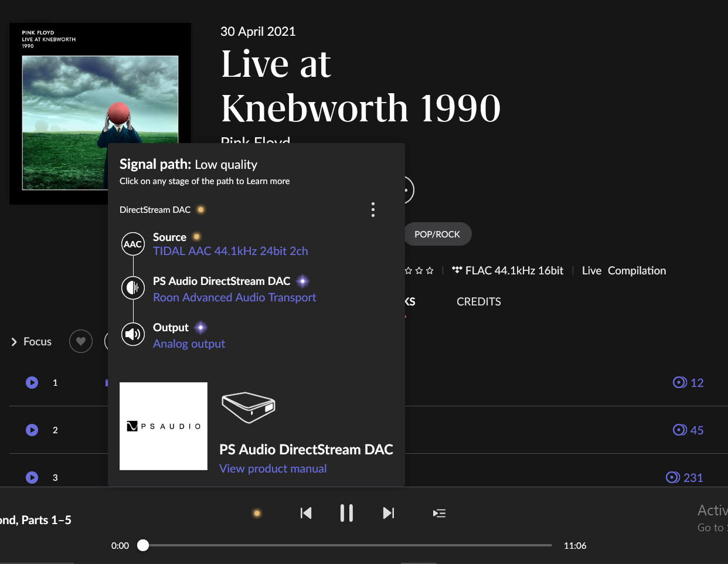Viewport: 728px width, 564px height.
Task: Open the View product manual link
Action: (x=273, y=468)
